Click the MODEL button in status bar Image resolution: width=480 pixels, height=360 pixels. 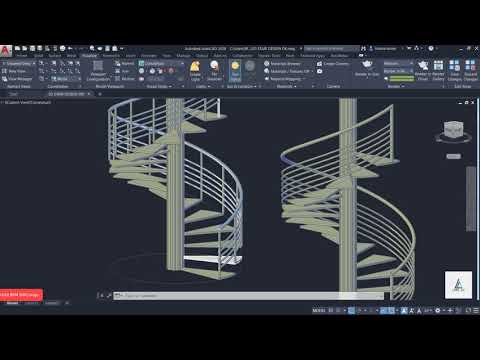coord(319,310)
